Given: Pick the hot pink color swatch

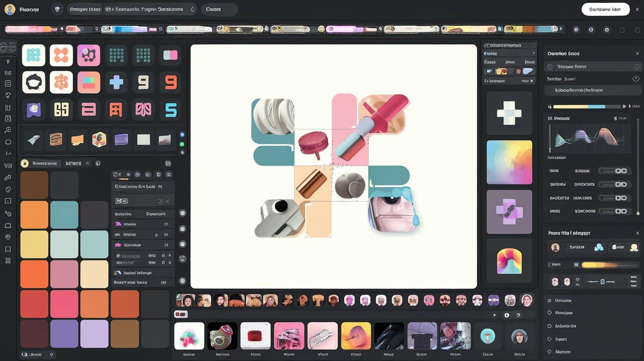Looking at the screenshot, I should [64, 304].
